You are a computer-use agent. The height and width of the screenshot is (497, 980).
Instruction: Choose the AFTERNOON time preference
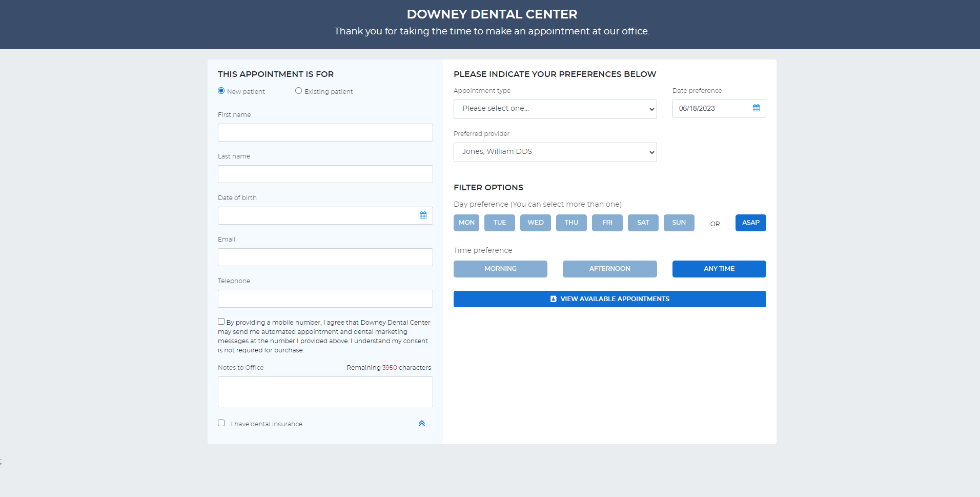click(x=610, y=269)
